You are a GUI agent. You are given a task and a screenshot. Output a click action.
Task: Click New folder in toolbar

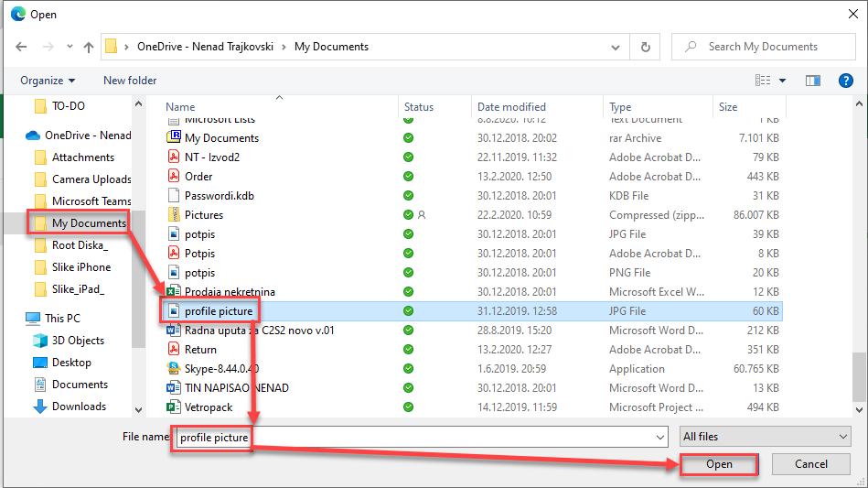click(130, 81)
